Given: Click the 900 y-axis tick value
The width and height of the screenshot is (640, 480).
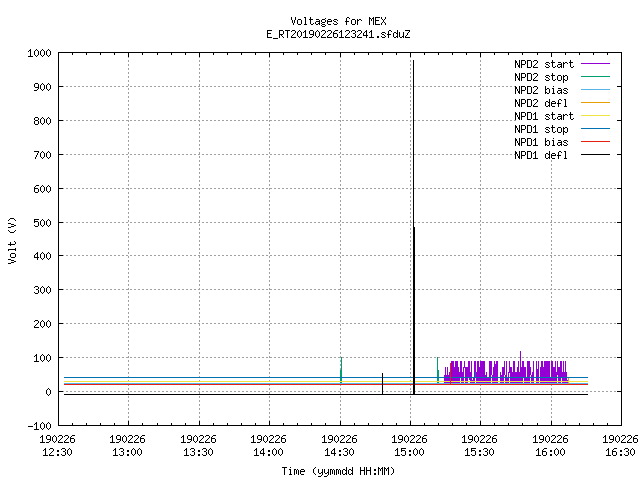Looking at the screenshot, I should tap(42, 87).
